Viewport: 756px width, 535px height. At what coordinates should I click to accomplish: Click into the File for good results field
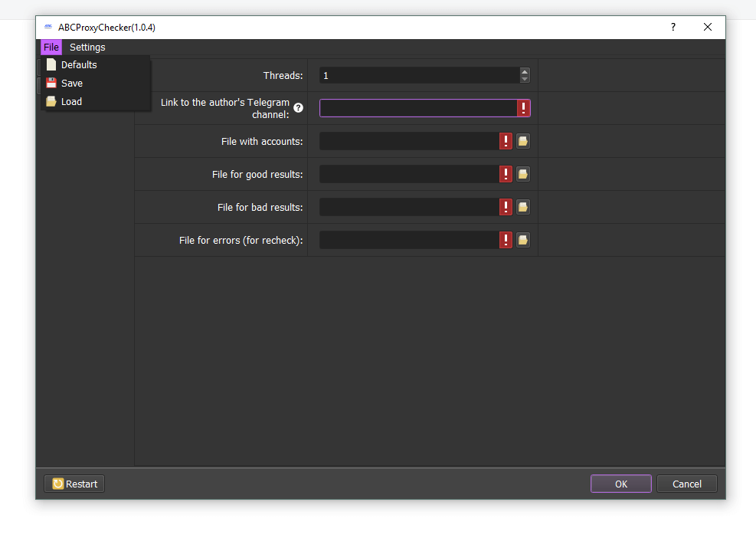pos(408,174)
